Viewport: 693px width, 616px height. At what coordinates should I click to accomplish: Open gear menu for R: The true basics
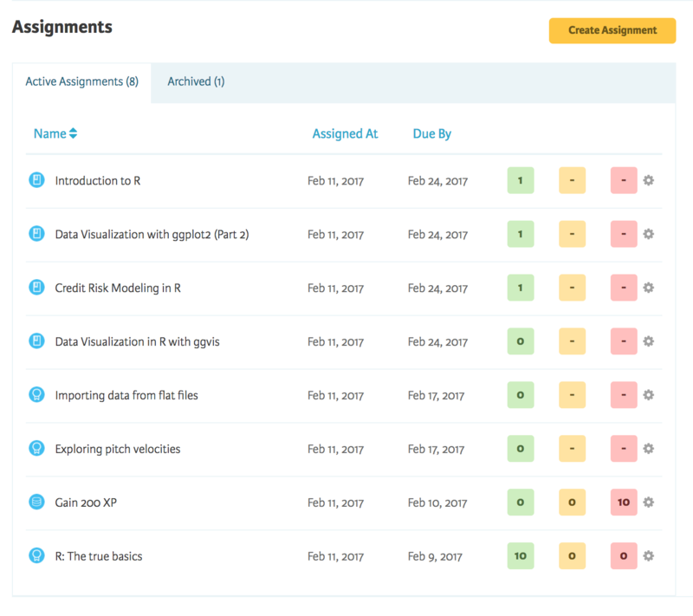coord(648,556)
